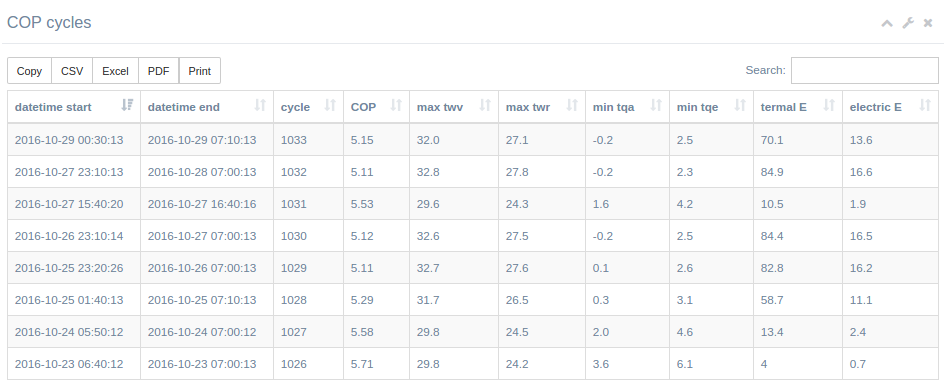
Task: Open panel settings wrench icon
Action: 908,23
